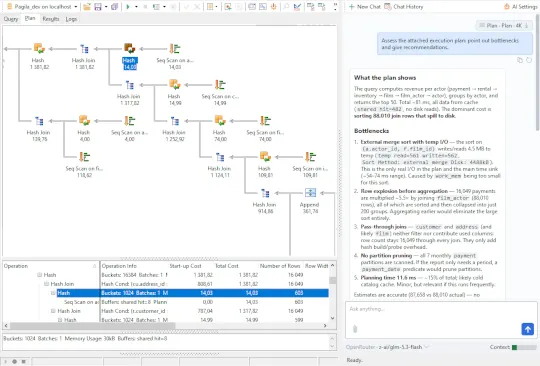The image size is (540, 366).
Task: Click the save all icon
Action: pos(115,7)
